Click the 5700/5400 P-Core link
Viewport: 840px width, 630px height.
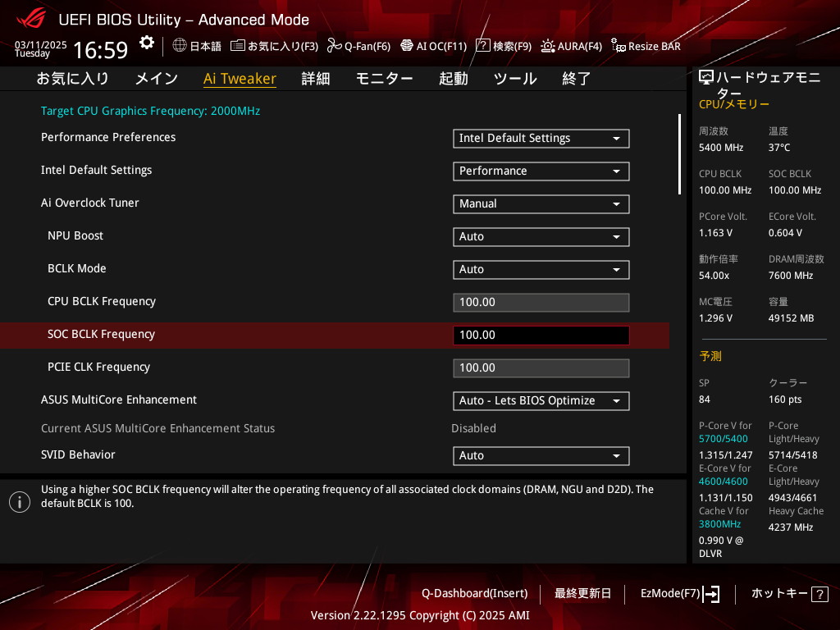click(724, 439)
